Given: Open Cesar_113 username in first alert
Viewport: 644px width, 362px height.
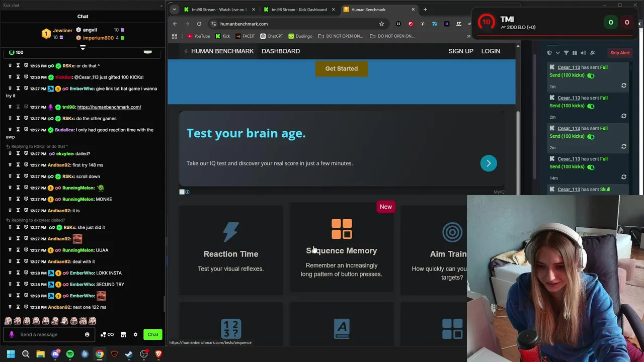Looking at the screenshot, I should pyautogui.click(x=569, y=67).
